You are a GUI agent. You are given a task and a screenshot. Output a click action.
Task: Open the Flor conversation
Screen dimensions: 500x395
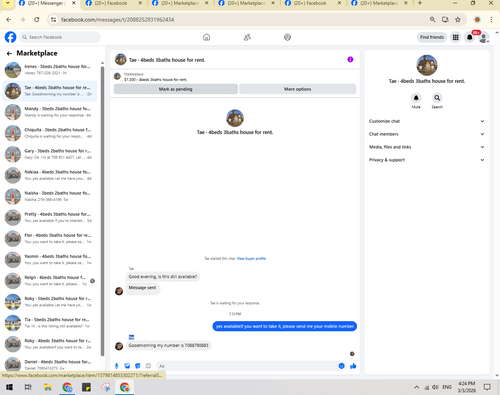50,238
